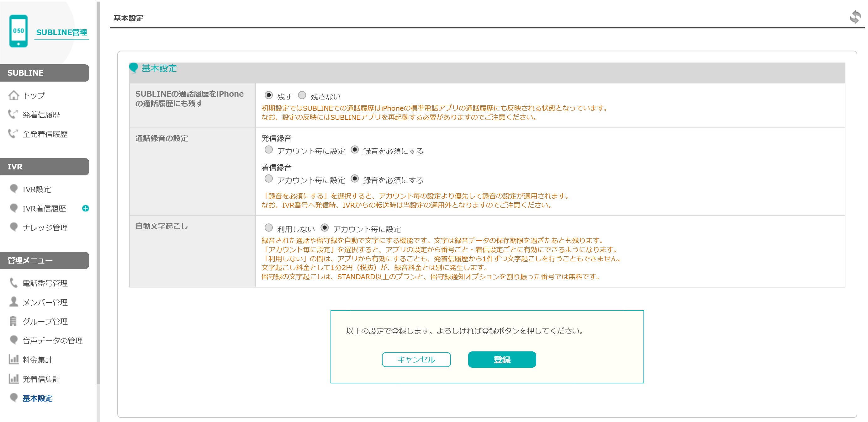
Task: Click the 登録 button
Action: 502,359
